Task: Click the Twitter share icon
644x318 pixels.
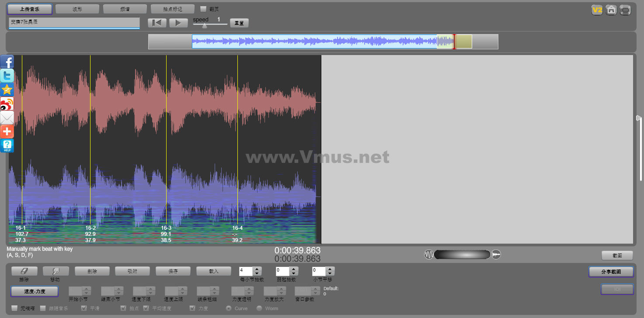Action: pyautogui.click(x=7, y=76)
